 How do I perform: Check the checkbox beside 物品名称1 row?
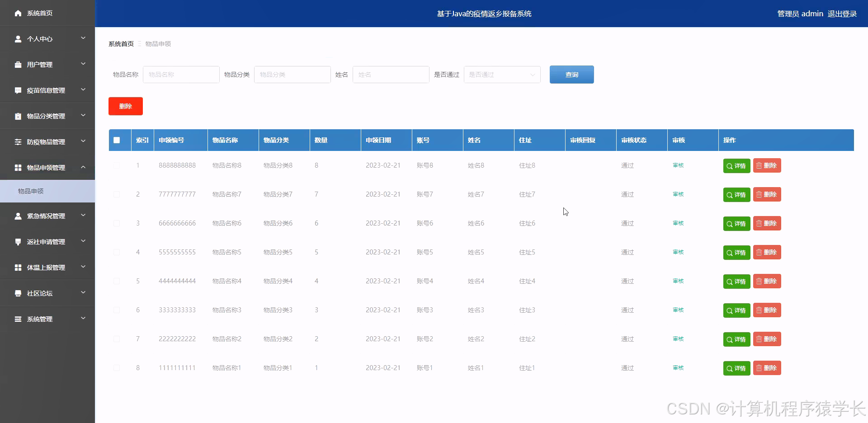tap(117, 368)
